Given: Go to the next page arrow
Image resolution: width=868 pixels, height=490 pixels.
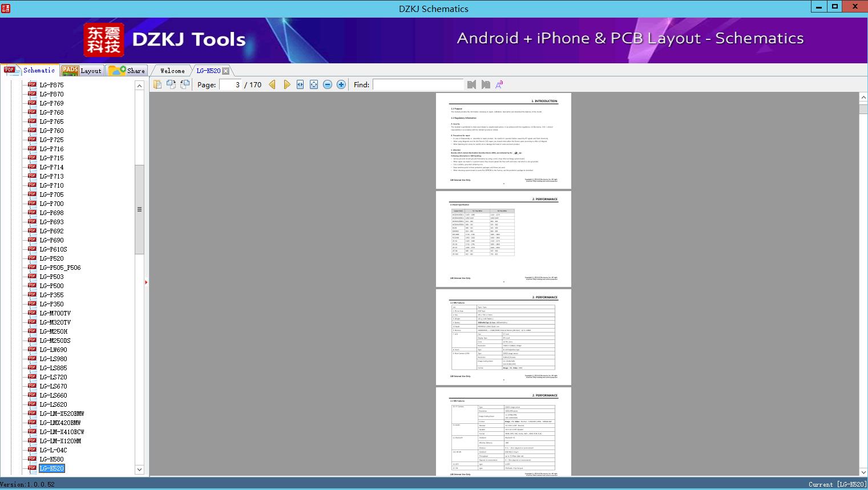Looking at the screenshot, I should tap(286, 84).
